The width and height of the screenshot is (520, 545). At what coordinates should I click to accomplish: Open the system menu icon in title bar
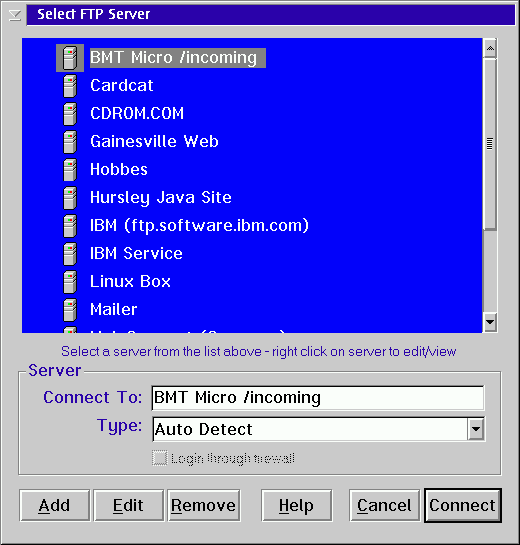point(15,15)
